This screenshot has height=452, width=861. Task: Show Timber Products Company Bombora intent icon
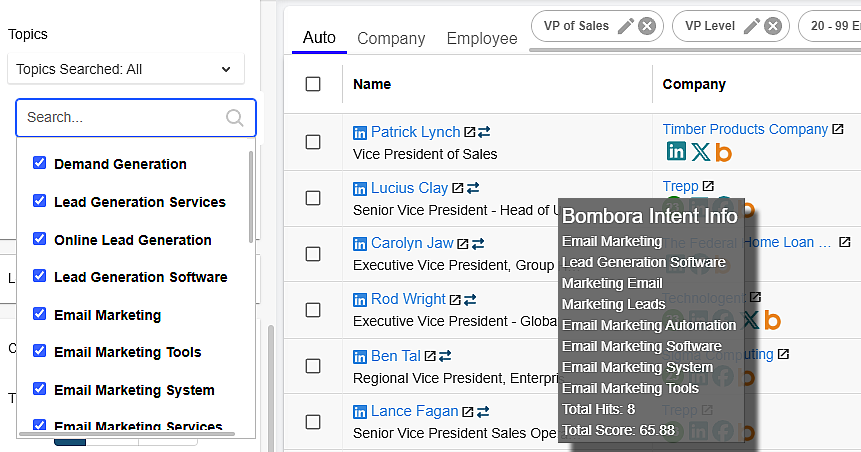click(x=723, y=152)
